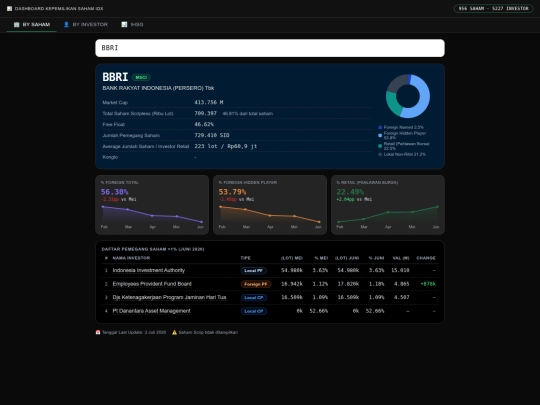Viewport: 540px width, 405px height.
Task: Open the By Investor tab
Action: tap(86, 24)
